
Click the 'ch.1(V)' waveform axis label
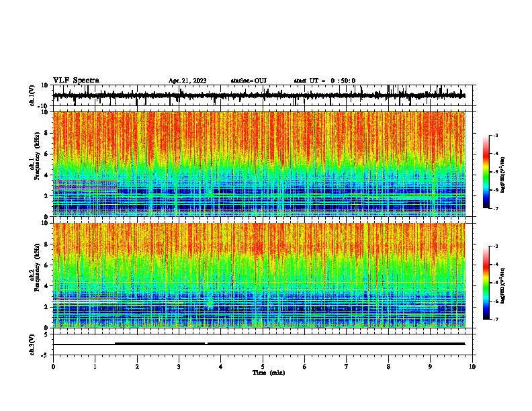pyautogui.click(x=32, y=95)
